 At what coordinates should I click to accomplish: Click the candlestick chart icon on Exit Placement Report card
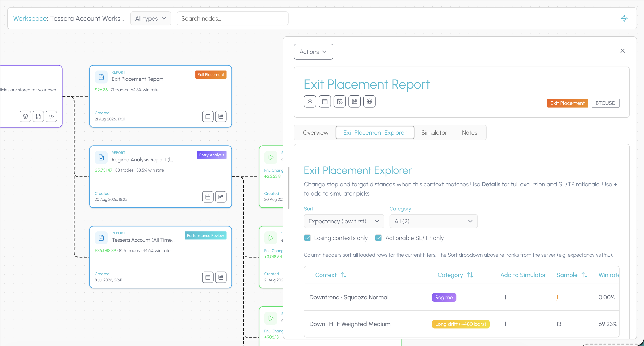(x=221, y=117)
